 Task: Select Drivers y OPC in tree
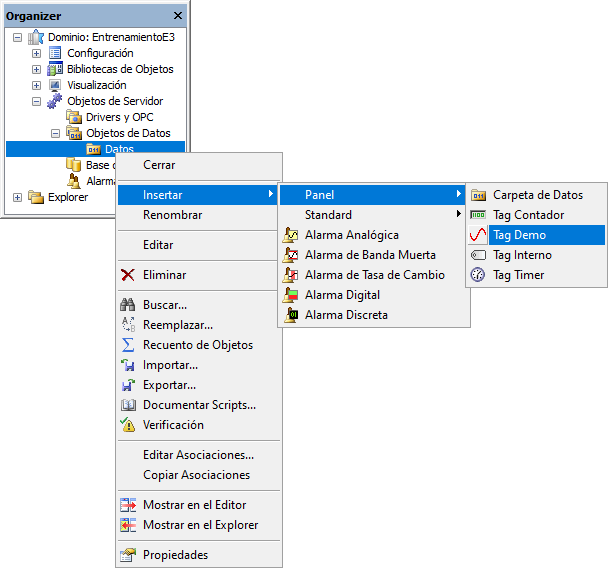119,117
